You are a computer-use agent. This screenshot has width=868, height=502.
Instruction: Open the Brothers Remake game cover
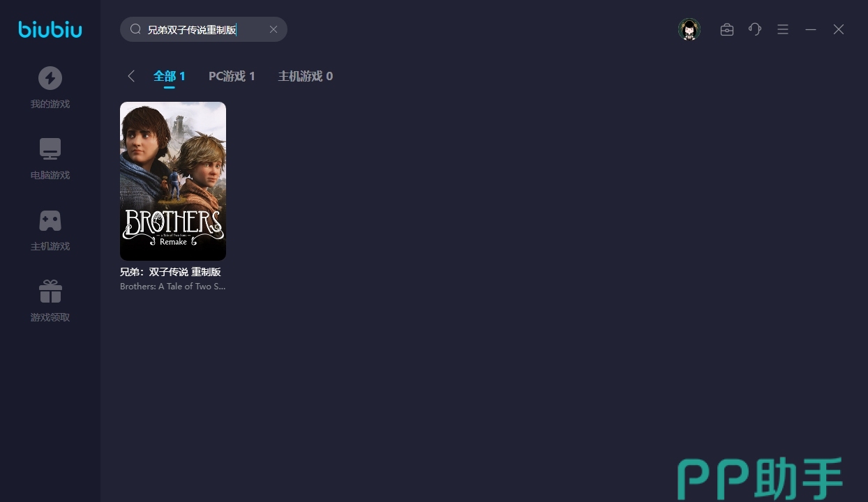pyautogui.click(x=173, y=181)
